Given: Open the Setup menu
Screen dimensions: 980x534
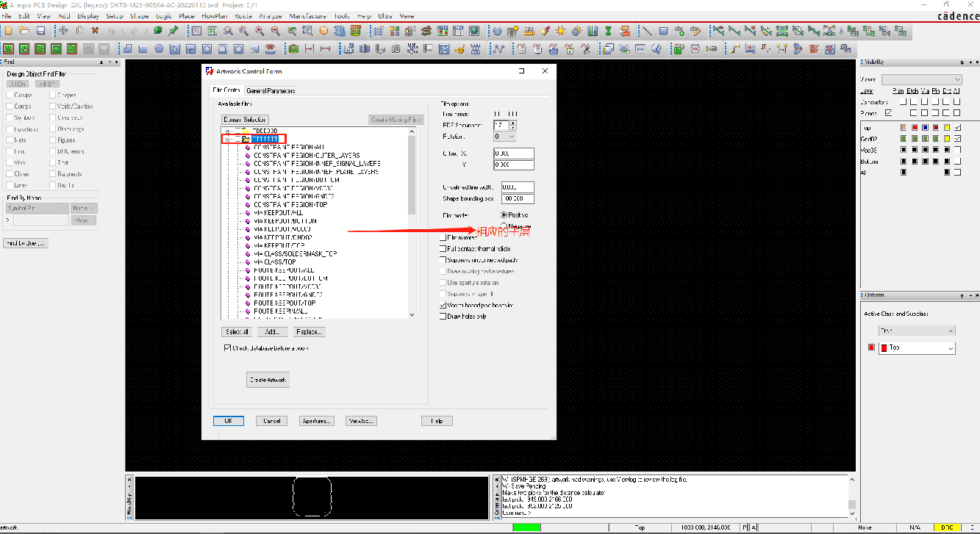Looking at the screenshot, I should coord(115,15).
